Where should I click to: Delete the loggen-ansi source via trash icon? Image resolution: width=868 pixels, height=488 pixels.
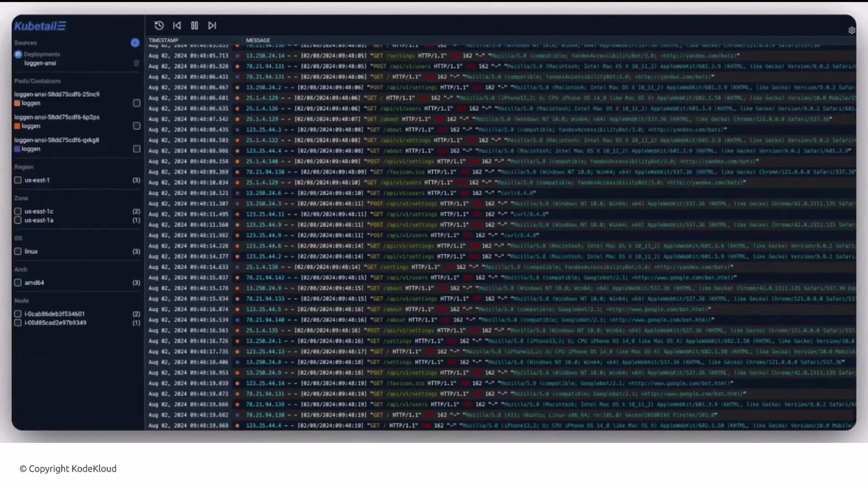[x=136, y=63]
